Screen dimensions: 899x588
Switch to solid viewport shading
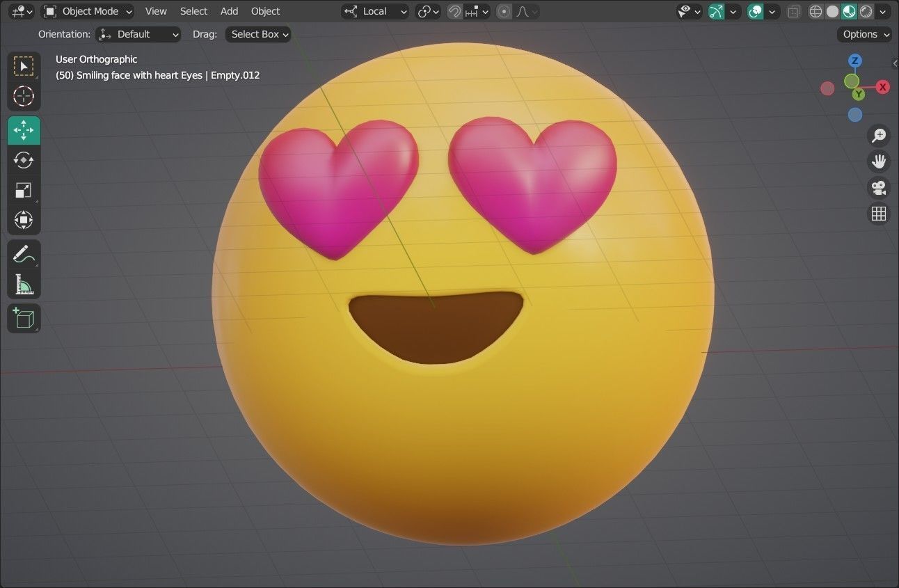pyautogui.click(x=832, y=11)
